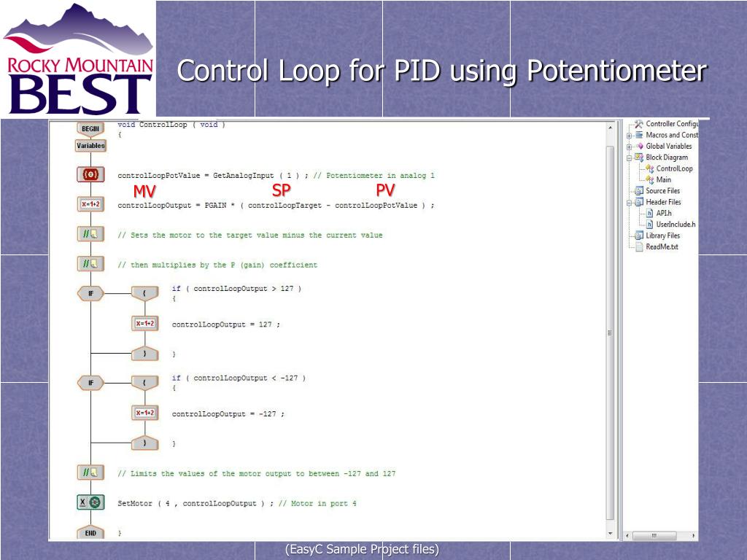This screenshot has height=560, width=747.
Task: Click the comment block about motor limits
Action: pos(90,472)
